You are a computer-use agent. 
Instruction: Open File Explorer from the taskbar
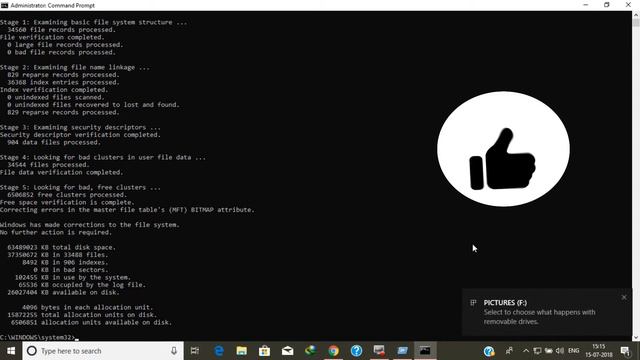click(242, 351)
